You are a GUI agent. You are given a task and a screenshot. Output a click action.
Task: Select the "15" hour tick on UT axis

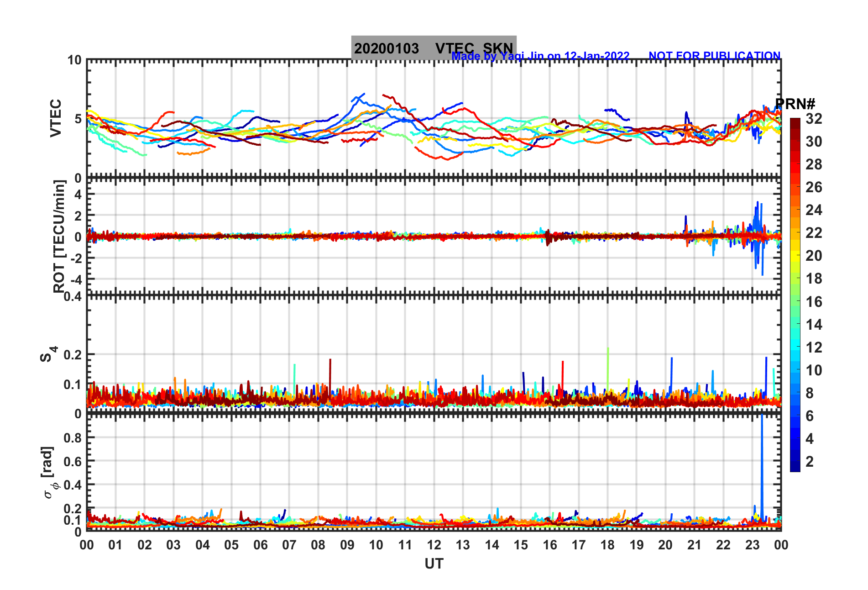(x=521, y=545)
